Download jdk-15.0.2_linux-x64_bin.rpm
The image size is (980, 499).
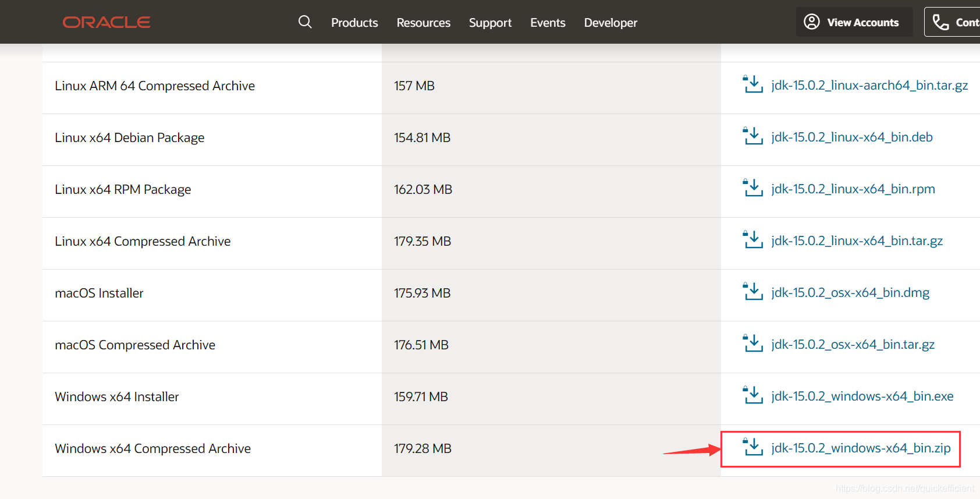tap(853, 189)
